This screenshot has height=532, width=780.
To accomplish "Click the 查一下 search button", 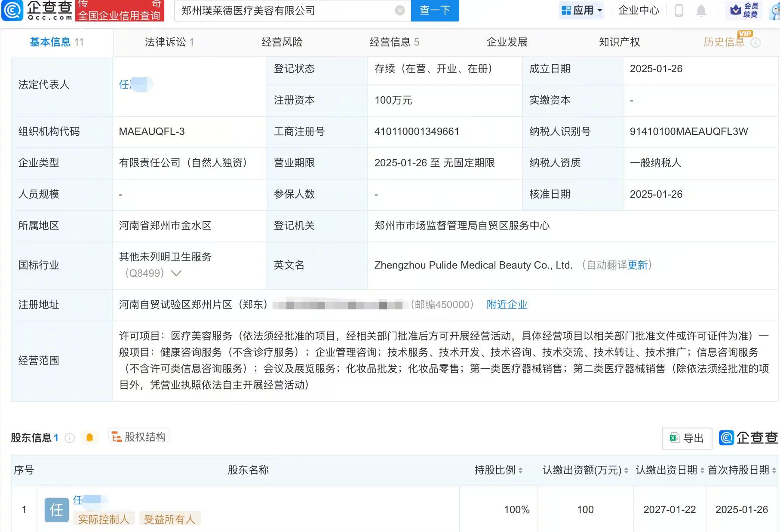I will click(x=435, y=10).
